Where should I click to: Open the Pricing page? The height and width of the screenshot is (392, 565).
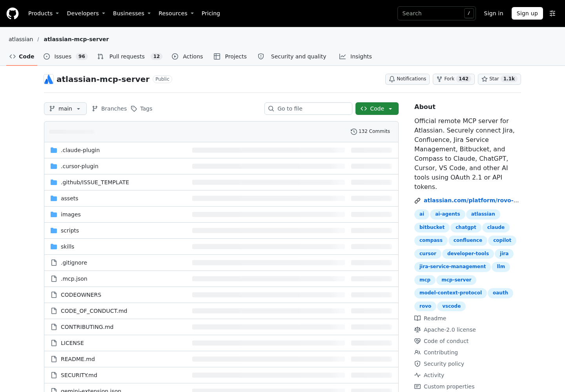[211, 13]
